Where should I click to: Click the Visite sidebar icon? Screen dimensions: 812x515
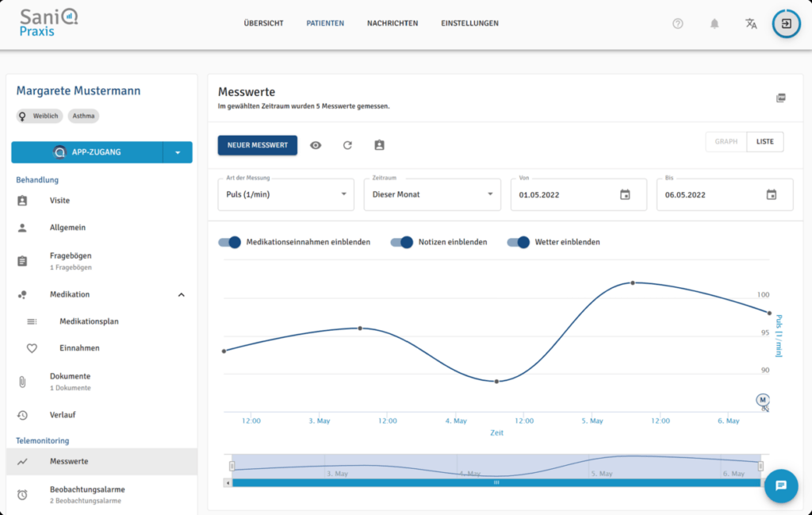(22, 201)
